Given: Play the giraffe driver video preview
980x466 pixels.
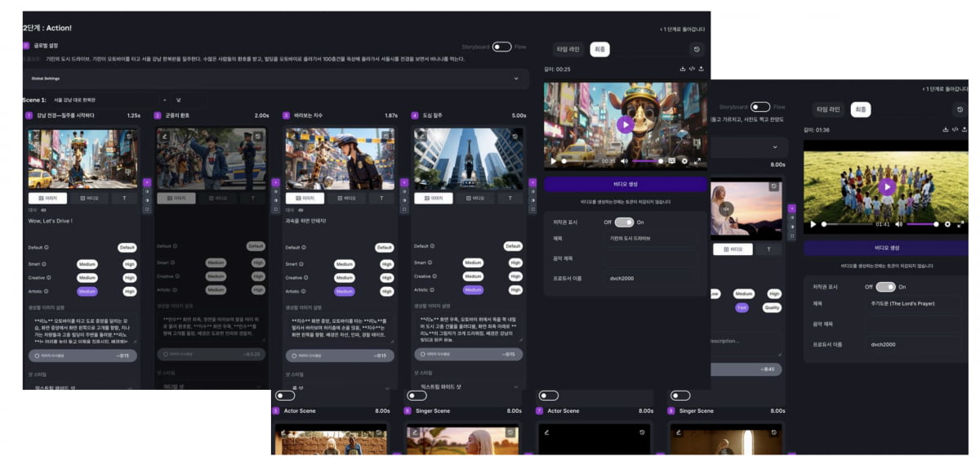Looking at the screenshot, I should [x=625, y=125].
